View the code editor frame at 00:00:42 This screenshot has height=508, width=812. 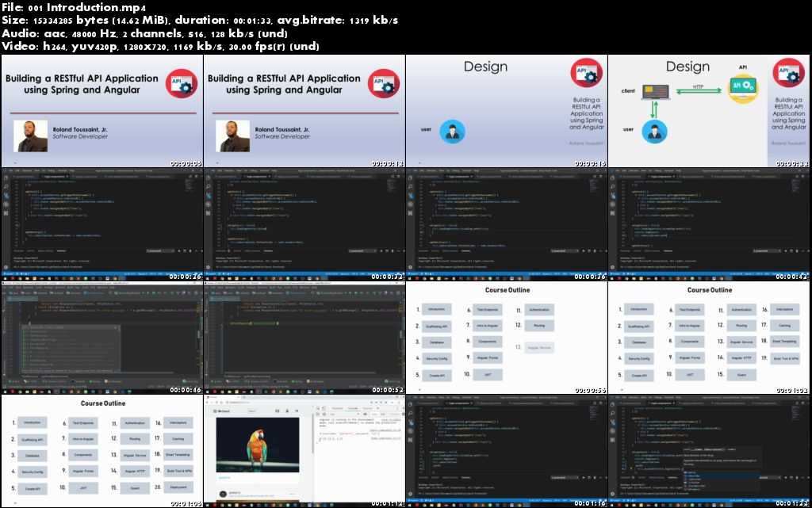coord(709,224)
